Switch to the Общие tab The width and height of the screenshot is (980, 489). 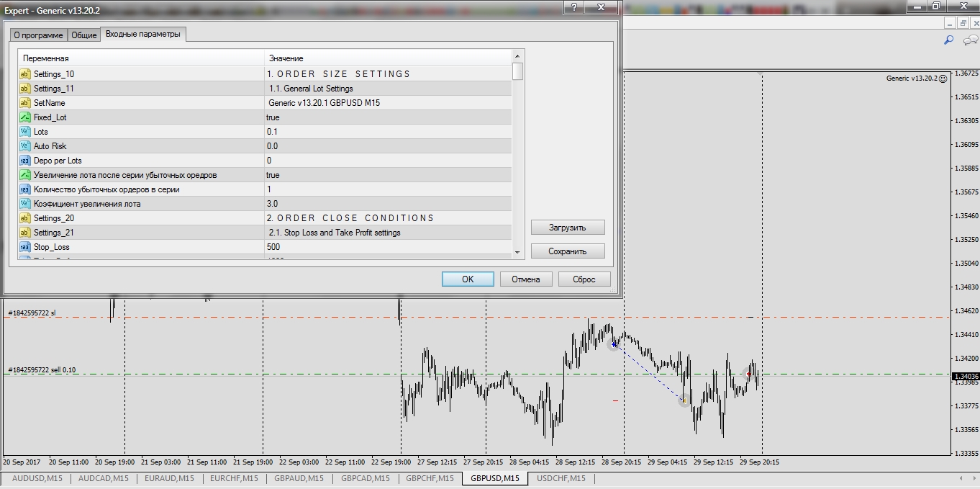(x=84, y=35)
